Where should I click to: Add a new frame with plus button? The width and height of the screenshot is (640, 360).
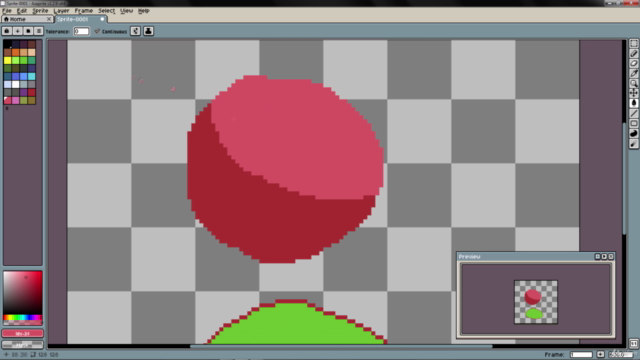(600, 354)
